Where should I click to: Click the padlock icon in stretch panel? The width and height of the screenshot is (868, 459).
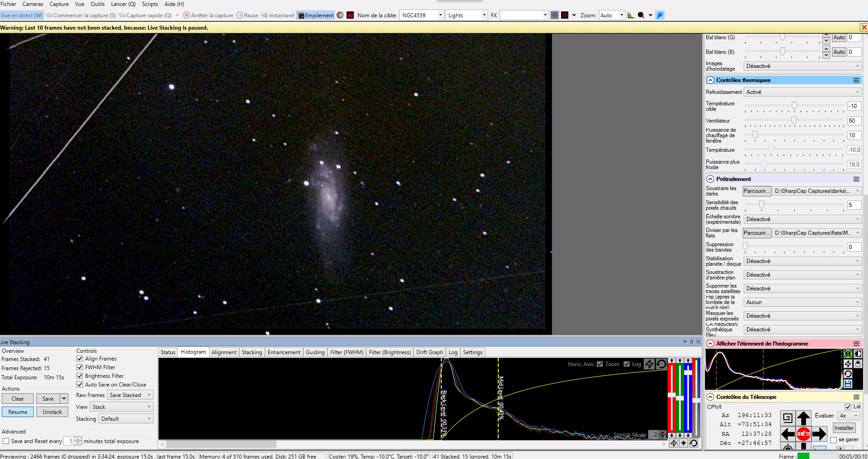tap(858, 364)
